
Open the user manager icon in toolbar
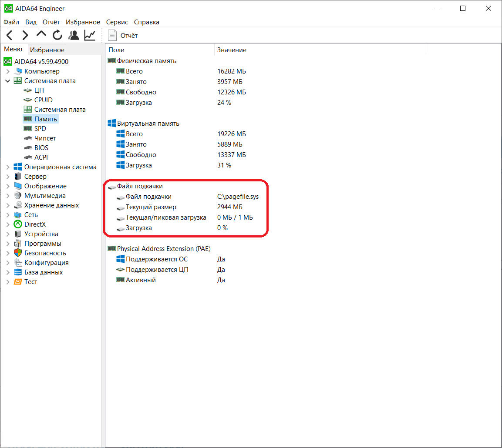74,35
